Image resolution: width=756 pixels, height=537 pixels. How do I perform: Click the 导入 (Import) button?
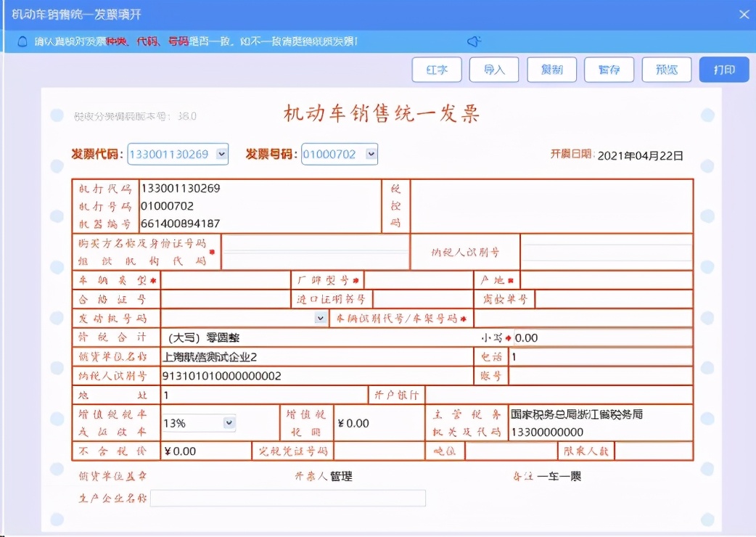click(494, 70)
